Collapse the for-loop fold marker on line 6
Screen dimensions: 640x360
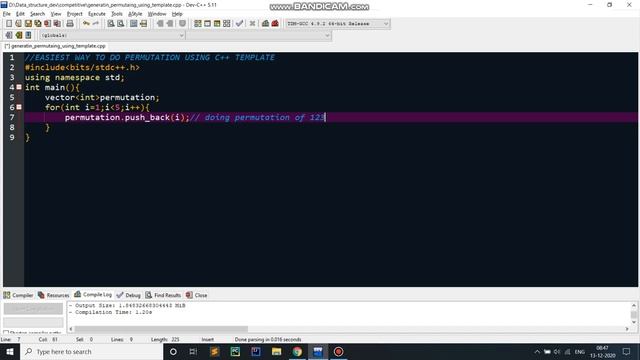(x=19, y=107)
